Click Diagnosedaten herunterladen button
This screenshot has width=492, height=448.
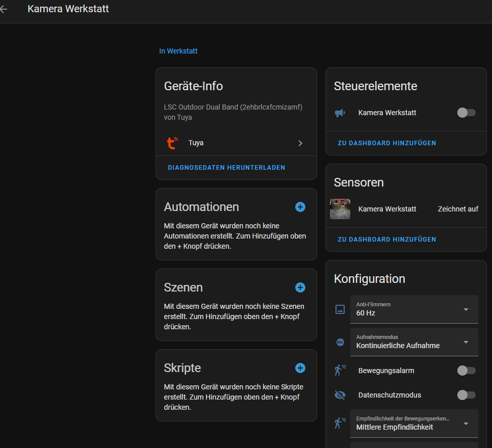226,168
